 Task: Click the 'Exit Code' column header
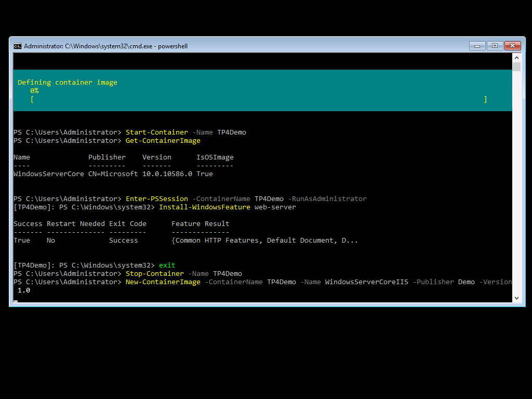tap(128, 224)
